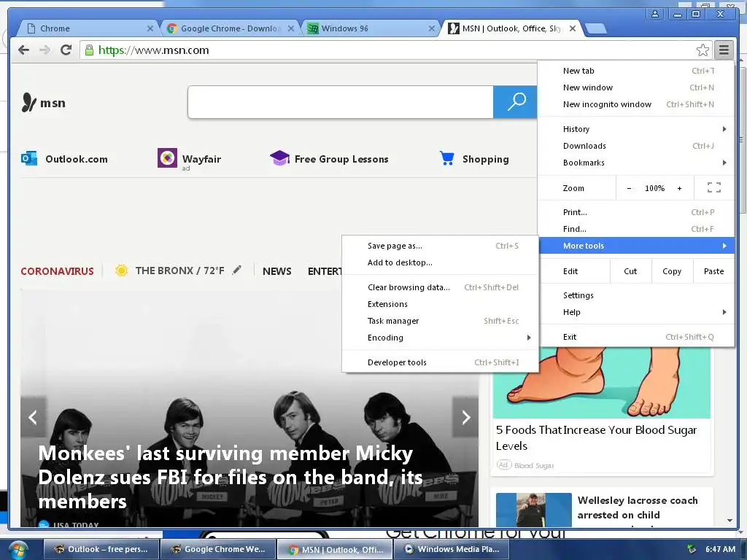Click the green padlock in address bar
Screen dimensions: 747x560
click(x=89, y=50)
